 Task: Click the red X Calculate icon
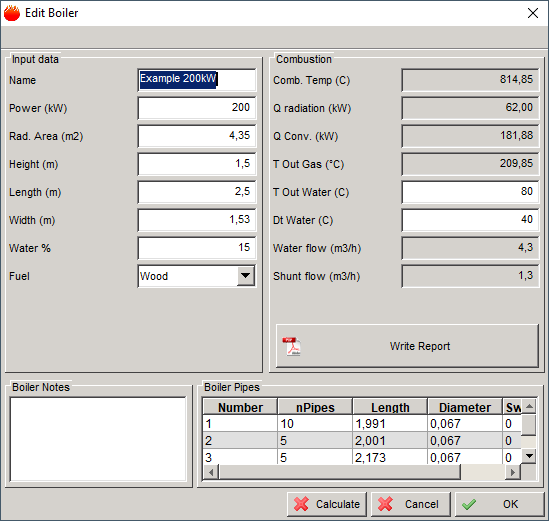(301, 504)
